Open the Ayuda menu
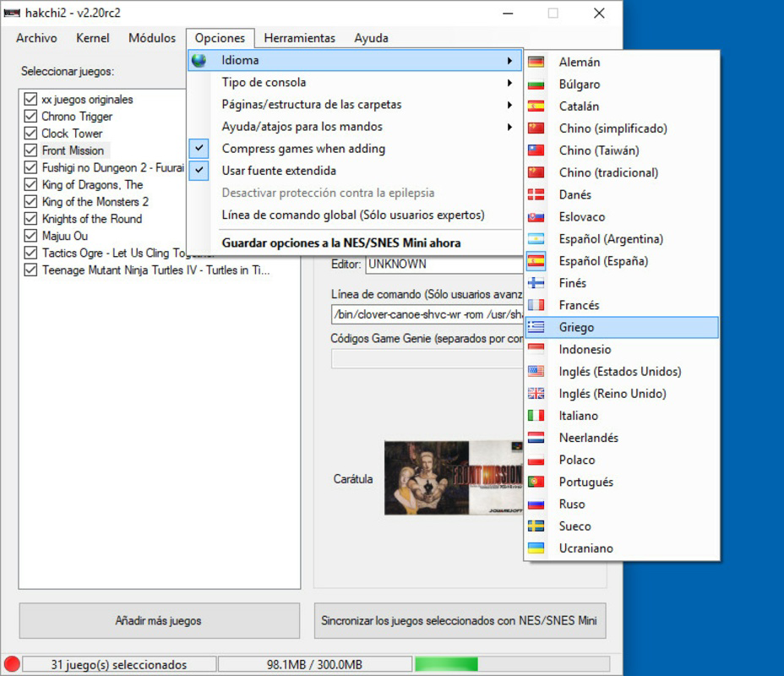This screenshot has width=784, height=676. tap(371, 38)
